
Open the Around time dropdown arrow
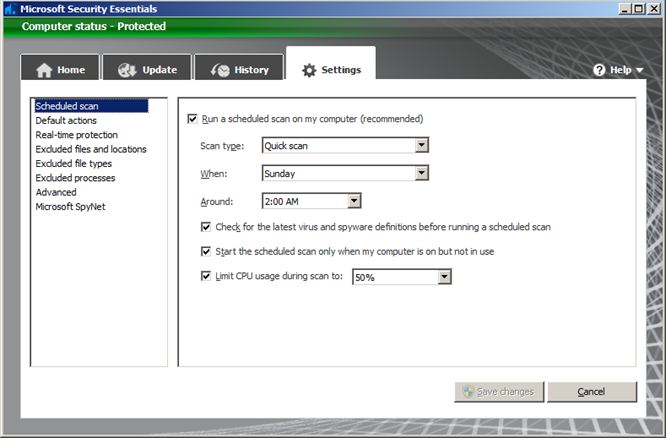tap(354, 201)
